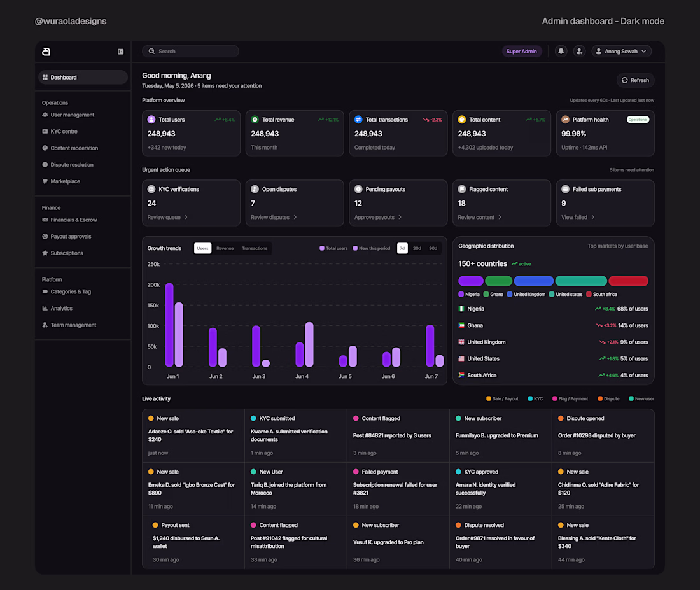This screenshot has height=590, width=700.
Task: Open Anang Sowah account dropdown
Action: (x=622, y=52)
